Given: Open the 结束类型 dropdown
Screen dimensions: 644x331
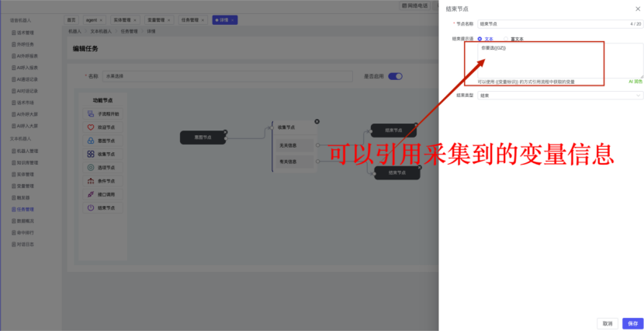Looking at the screenshot, I should 559,96.
